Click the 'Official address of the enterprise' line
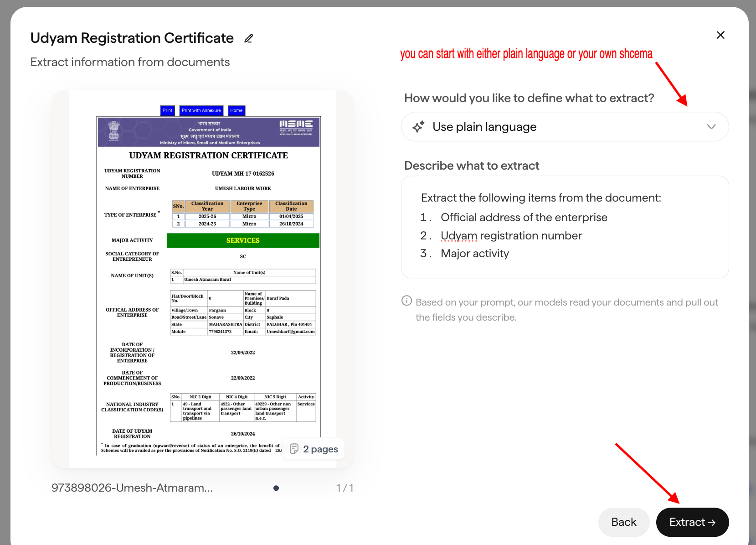The width and height of the screenshot is (756, 545). click(524, 218)
